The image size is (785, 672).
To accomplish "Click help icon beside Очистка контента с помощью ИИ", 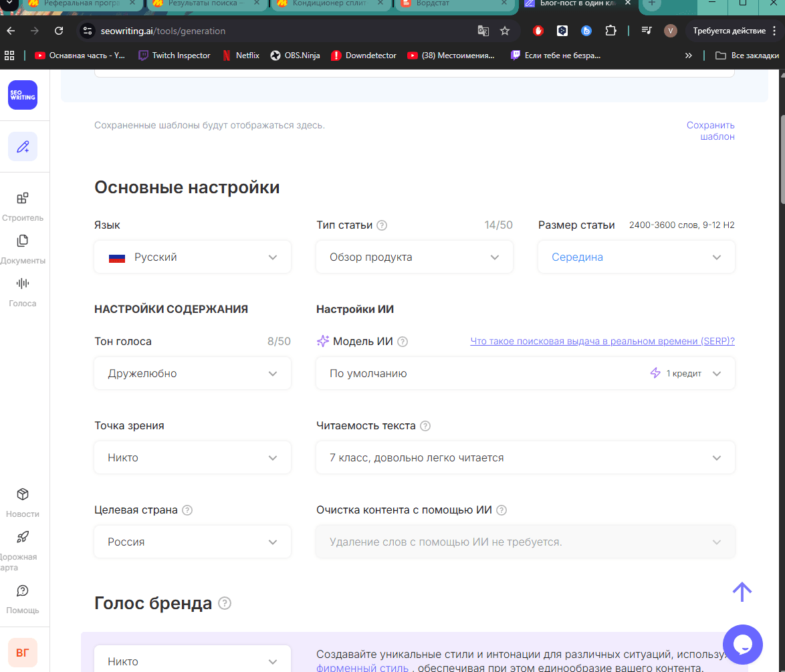I will click(501, 510).
